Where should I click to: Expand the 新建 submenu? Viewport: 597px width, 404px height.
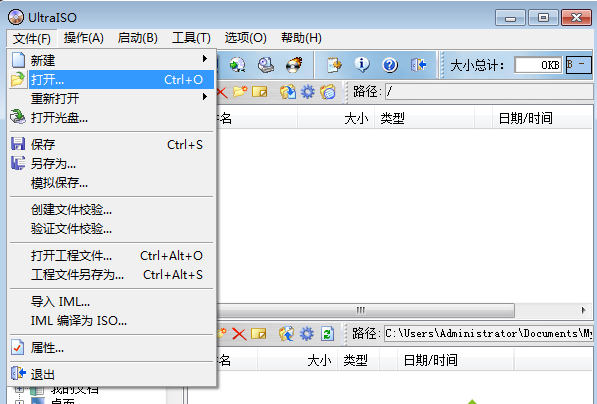(112, 60)
